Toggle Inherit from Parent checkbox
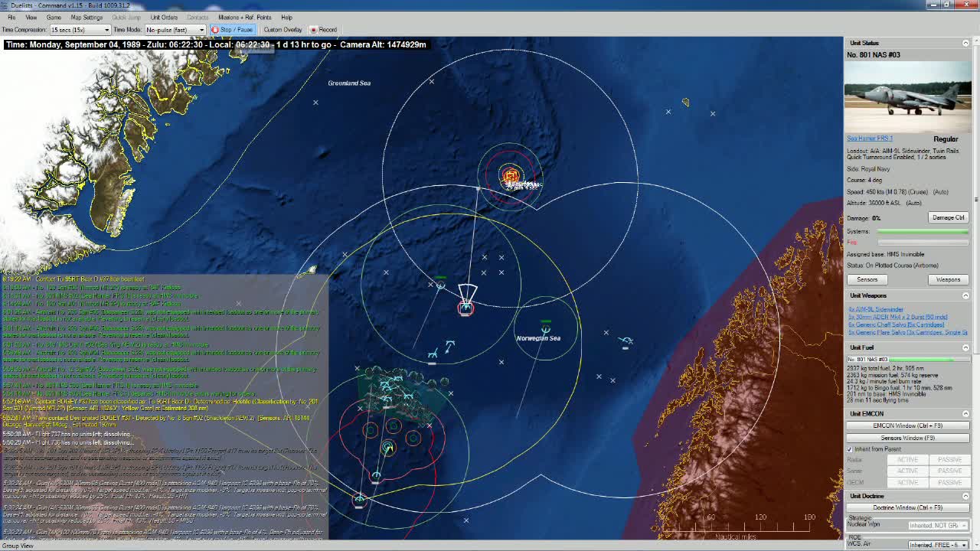The width and height of the screenshot is (980, 551). (x=850, y=449)
